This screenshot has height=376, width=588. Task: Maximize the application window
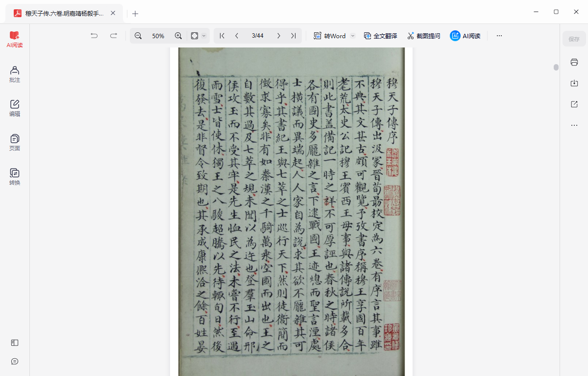(556, 11)
